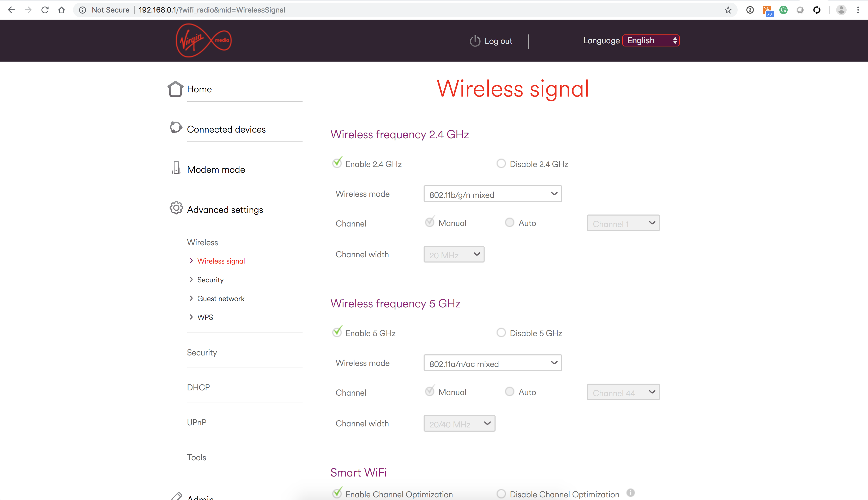
Task: Click the Channel Optimization info icon
Action: [x=630, y=493]
